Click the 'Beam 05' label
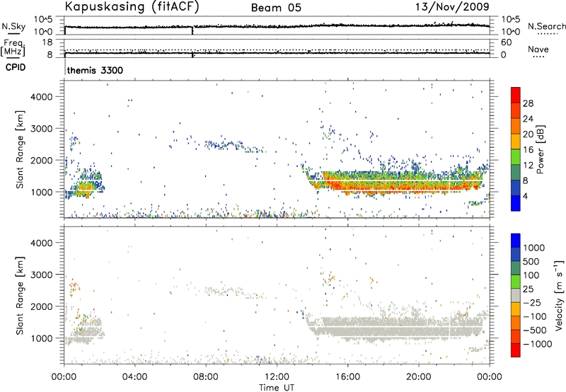Screen dimensions: 566x392 276,8
